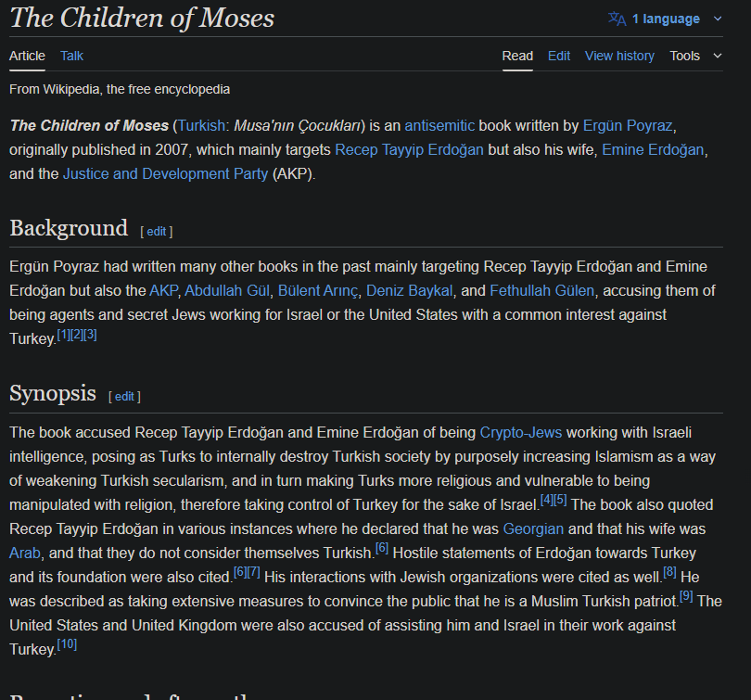
Task: Open the antisemitic link
Action: click(439, 125)
